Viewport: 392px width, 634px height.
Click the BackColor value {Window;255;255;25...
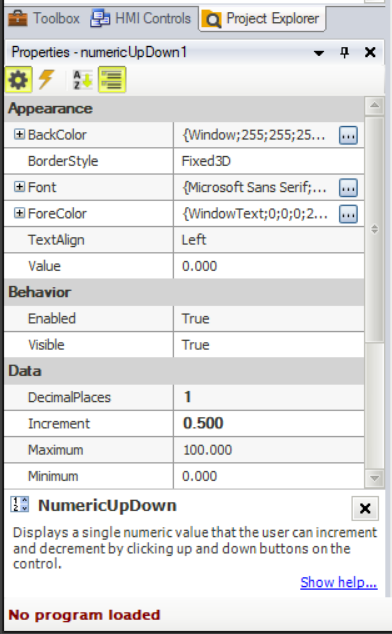254,135
